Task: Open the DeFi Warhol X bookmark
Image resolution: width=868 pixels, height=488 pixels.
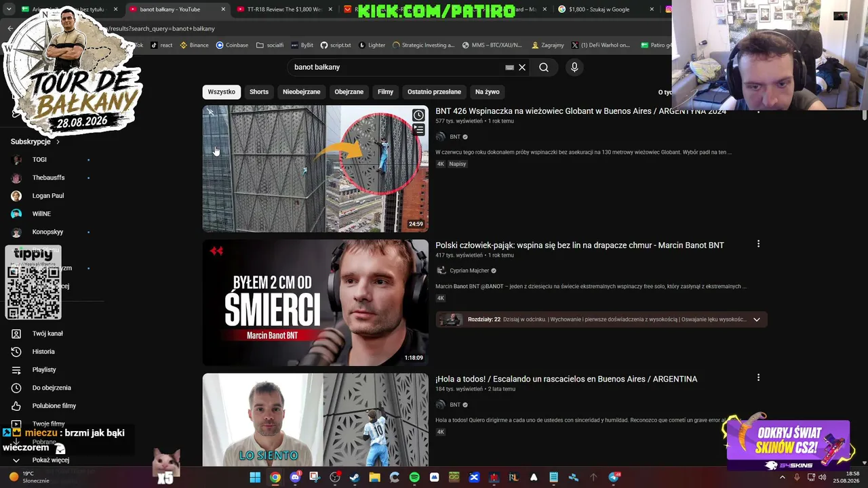Action: [601, 45]
